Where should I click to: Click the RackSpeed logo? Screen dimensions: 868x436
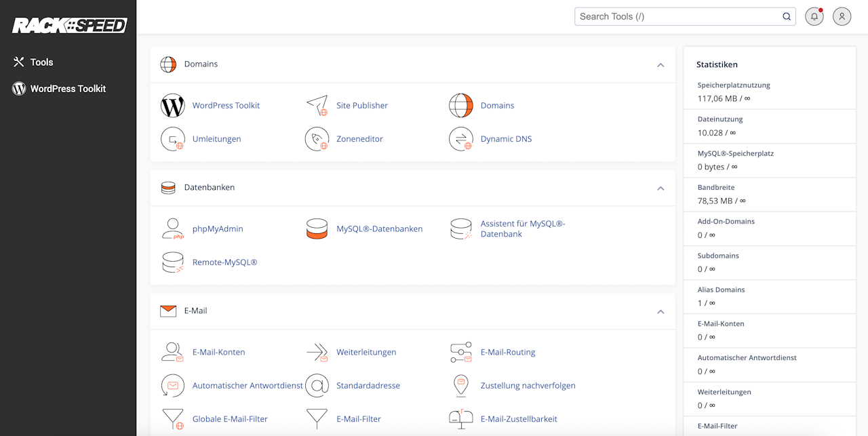point(69,26)
